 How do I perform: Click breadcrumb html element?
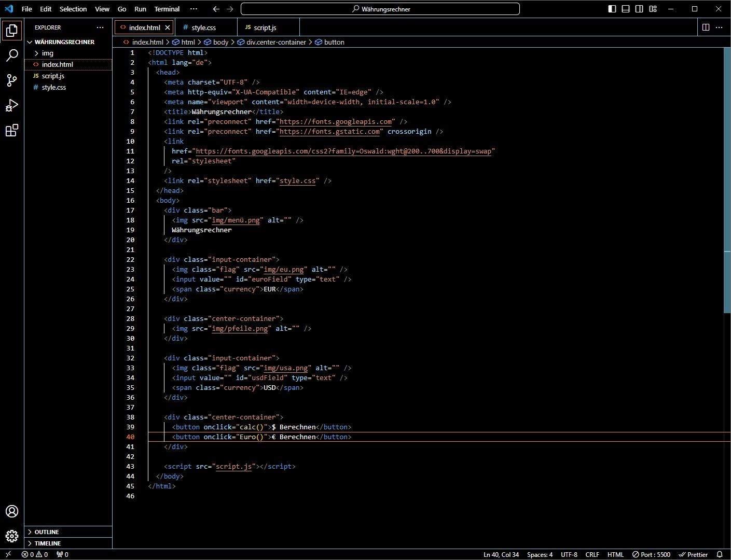click(184, 42)
